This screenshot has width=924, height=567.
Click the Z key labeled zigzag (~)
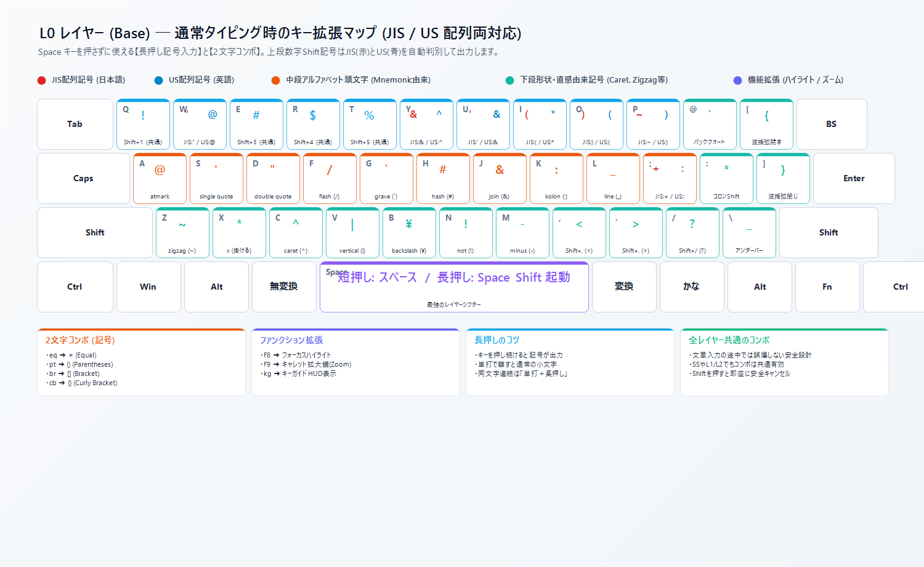click(182, 232)
